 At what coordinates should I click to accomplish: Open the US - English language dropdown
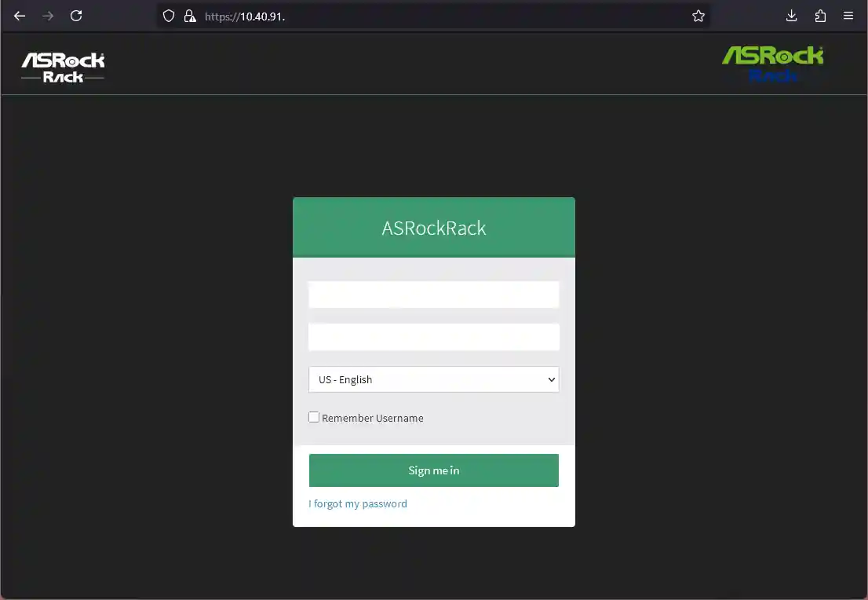click(x=433, y=379)
